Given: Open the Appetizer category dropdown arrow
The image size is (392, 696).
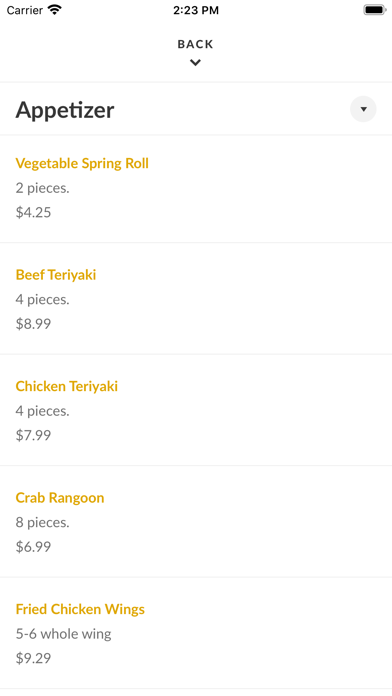Looking at the screenshot, I should [363, 109].
